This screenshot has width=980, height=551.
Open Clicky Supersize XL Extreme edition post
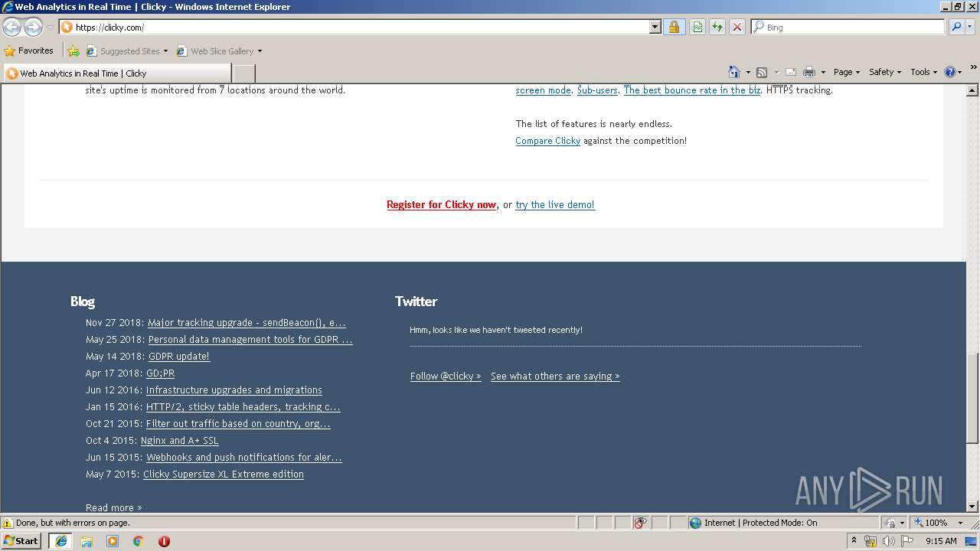point(224,474)
